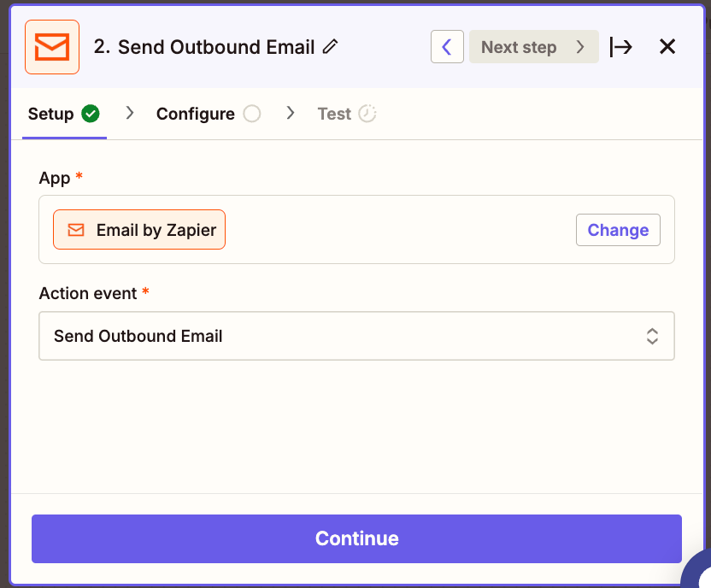Click the chevron between Configure and Test
711x588 pixels.
click(x=291, y=113)
